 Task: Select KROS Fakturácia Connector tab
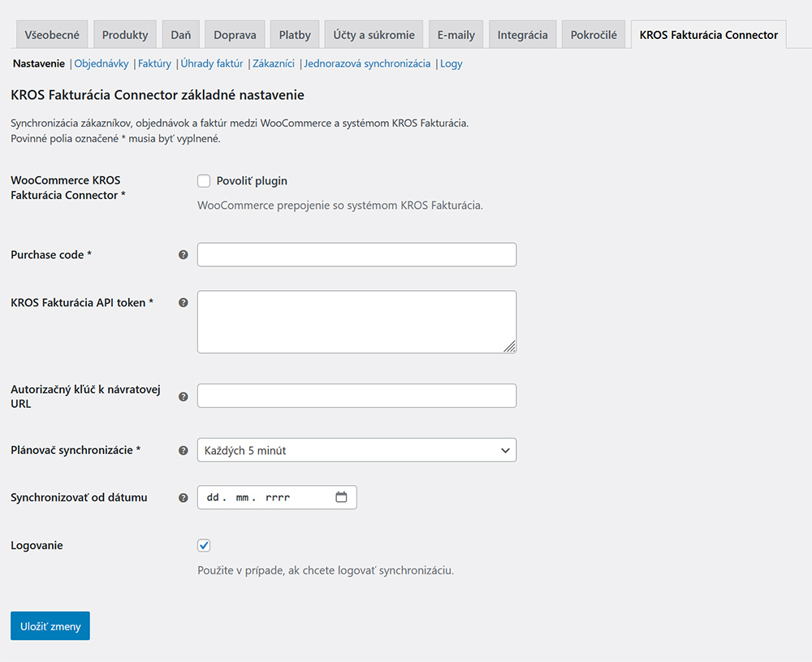click(708, 35)
